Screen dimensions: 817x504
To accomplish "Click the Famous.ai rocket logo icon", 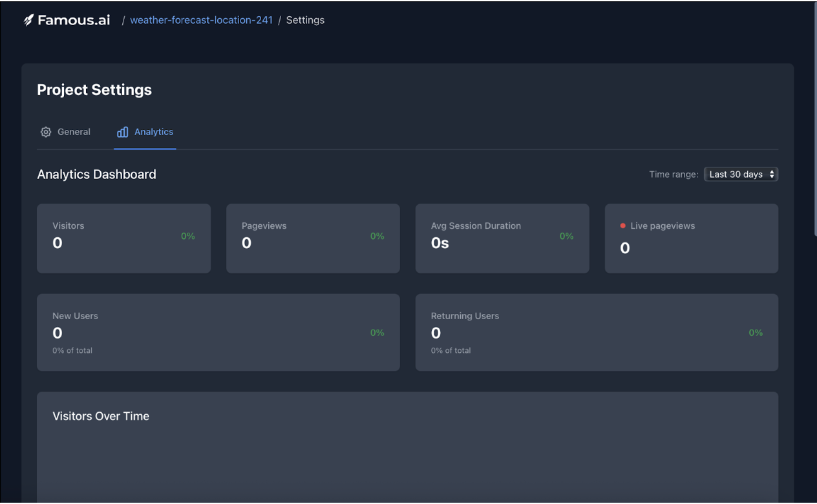I will pyautogui.click(x=28, y=20).
